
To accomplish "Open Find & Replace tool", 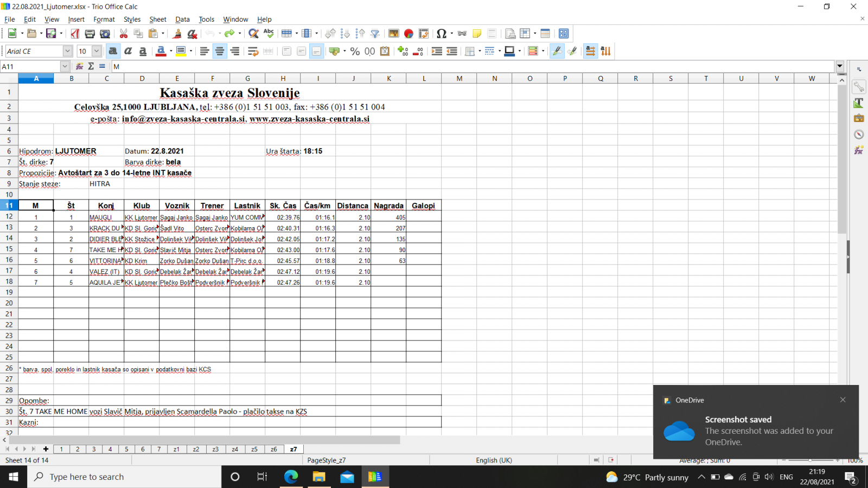I will pos(253,34).
